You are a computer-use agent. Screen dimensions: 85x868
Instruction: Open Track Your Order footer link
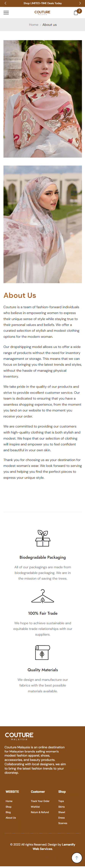point(40,801)
